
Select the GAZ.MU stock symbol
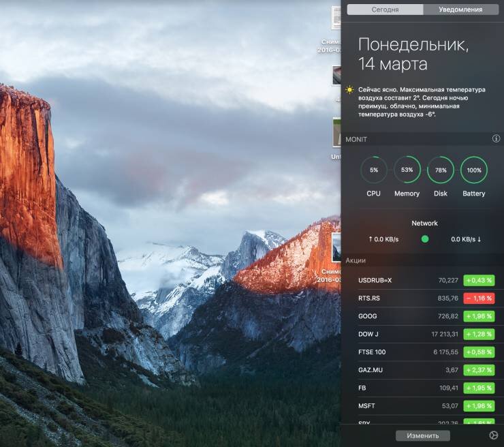click(x=371, y=370)
